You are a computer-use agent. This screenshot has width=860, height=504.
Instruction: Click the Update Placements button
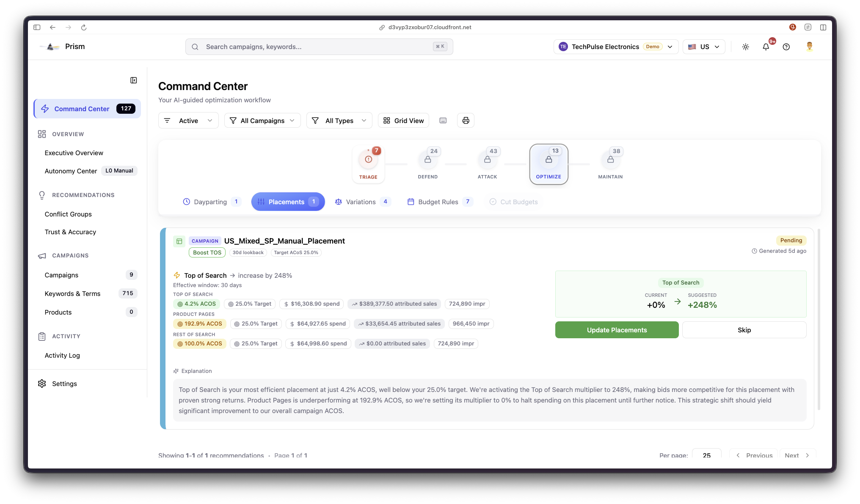[x=617, y=330]
